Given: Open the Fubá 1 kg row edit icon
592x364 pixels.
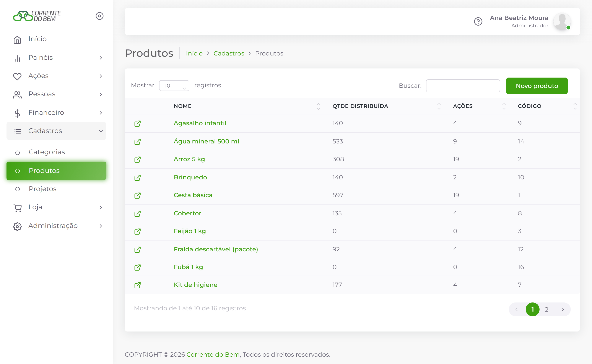Looking at the screenshot, I should coord(137,267).
